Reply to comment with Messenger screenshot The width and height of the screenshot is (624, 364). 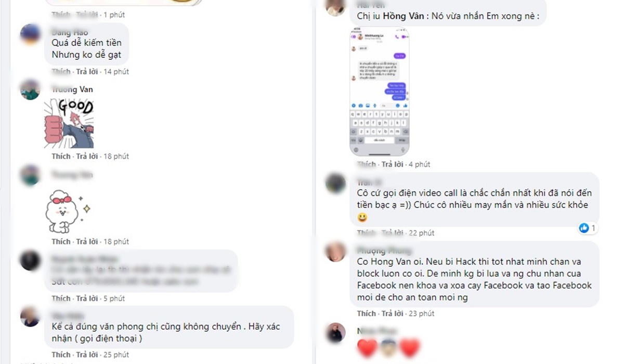[393, 164]
